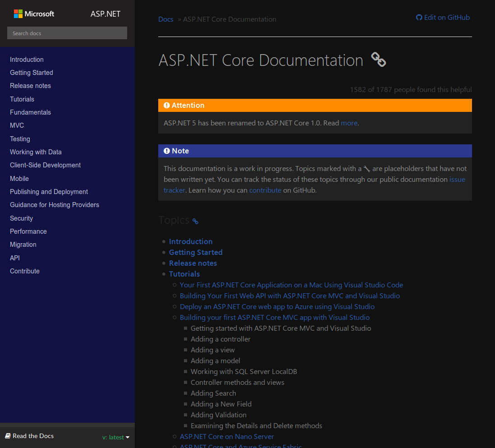Click the info icon in the Attention banner
This screenshot has width=495, height=448.
[x=167, y=105]
